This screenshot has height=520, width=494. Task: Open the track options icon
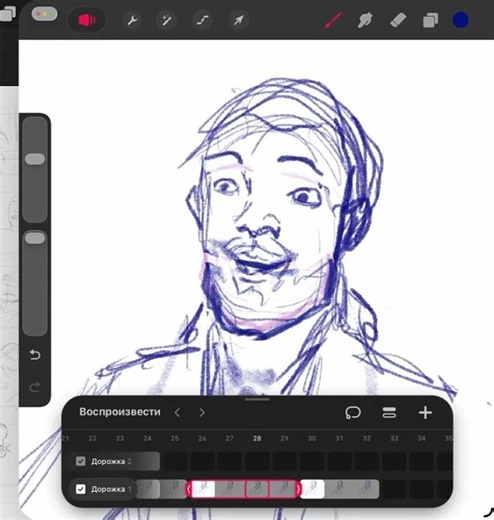389,413
